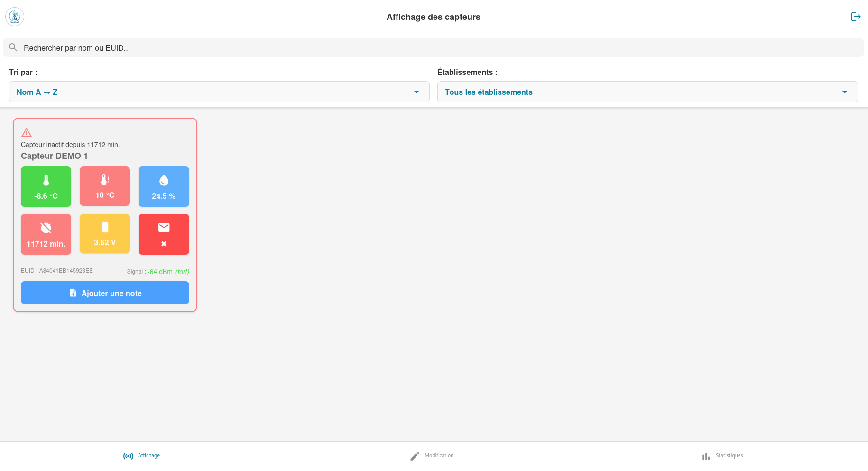The height and width of the screenshot is (471, 868).
Task: Go to the Statistiques tab
Action: point(722,456)
